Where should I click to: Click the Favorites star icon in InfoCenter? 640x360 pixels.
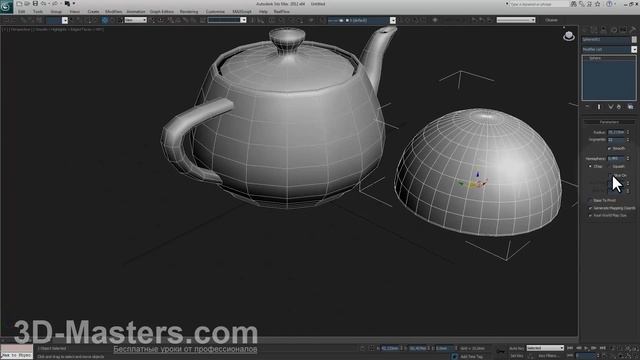pos(598,4)
